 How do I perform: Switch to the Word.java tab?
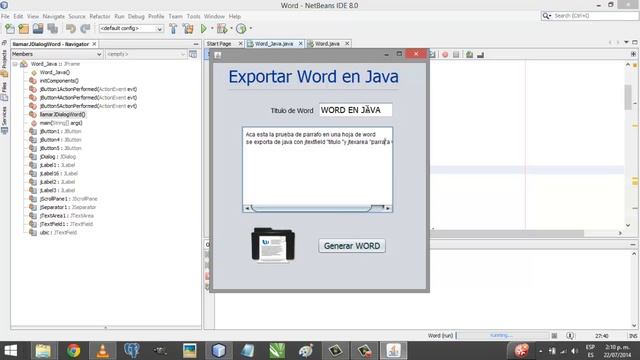click(327, 44)
